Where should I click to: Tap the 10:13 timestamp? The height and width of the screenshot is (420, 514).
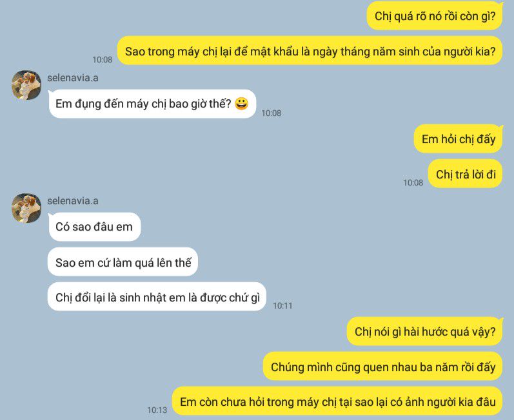pos(157,410)
